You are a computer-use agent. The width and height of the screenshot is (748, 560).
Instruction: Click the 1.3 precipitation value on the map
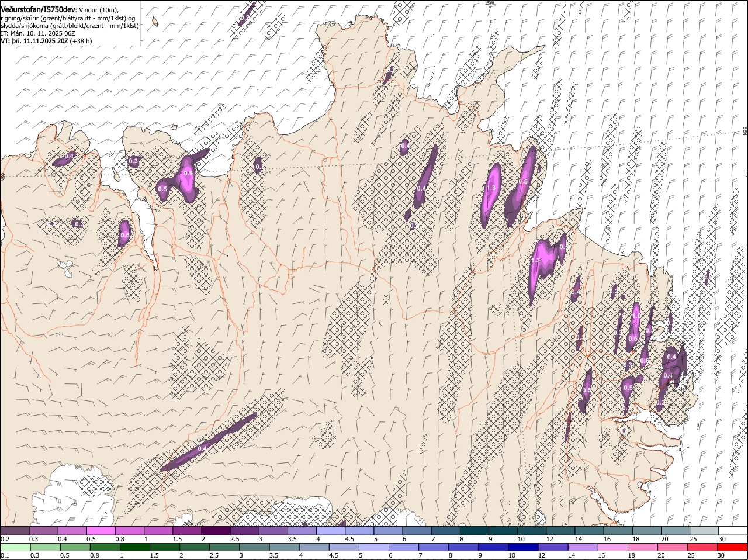pyautogui.click(x=491, y=188)
